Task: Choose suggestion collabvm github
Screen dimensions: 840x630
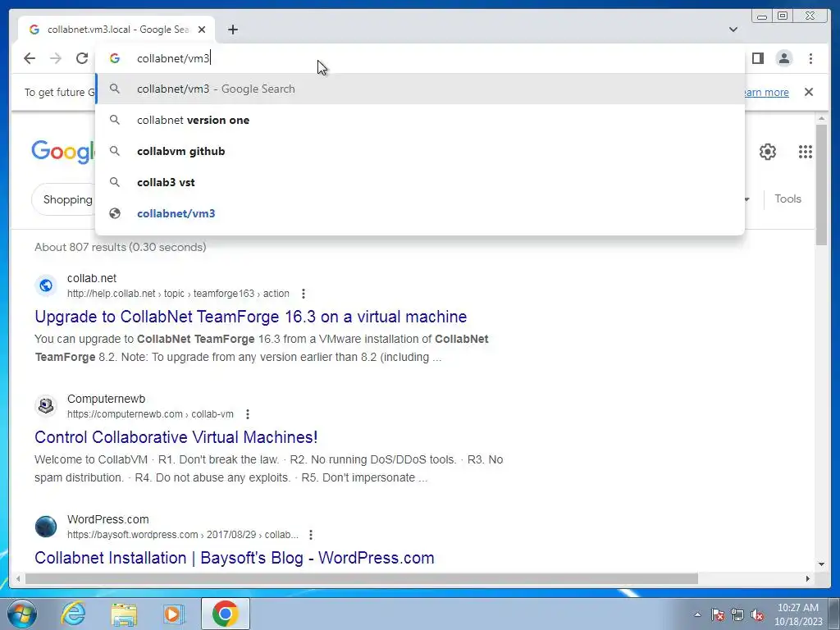Action: tap(420, 151)
